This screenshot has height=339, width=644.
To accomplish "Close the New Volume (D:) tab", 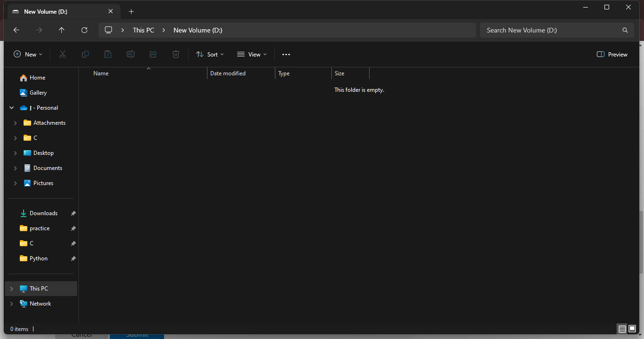I will [x=111, y=12].
